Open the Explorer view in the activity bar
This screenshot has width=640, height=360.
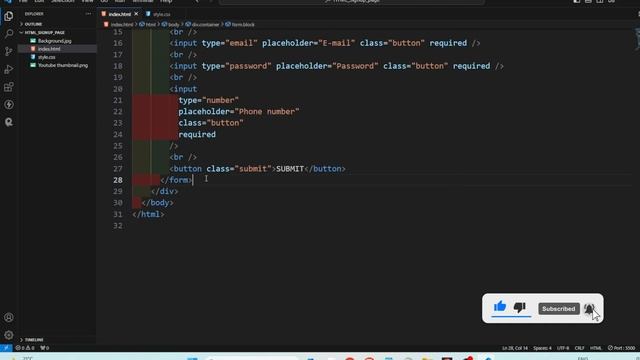pos(9,17)
